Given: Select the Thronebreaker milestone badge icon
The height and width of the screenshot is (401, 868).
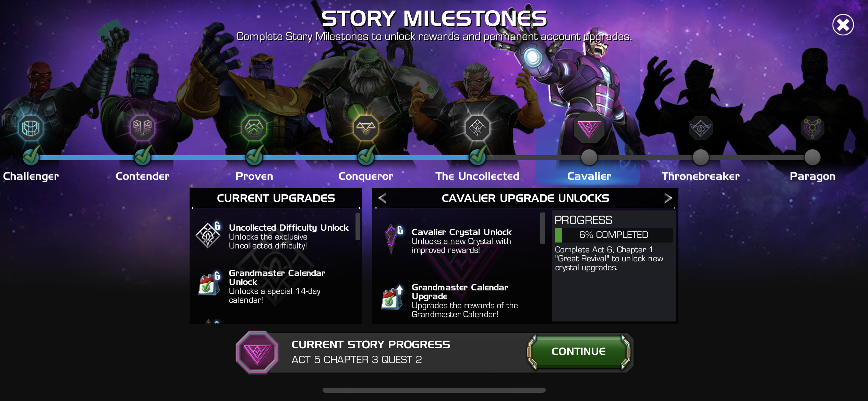Looking at the screenshot, I should coord(701,128).
